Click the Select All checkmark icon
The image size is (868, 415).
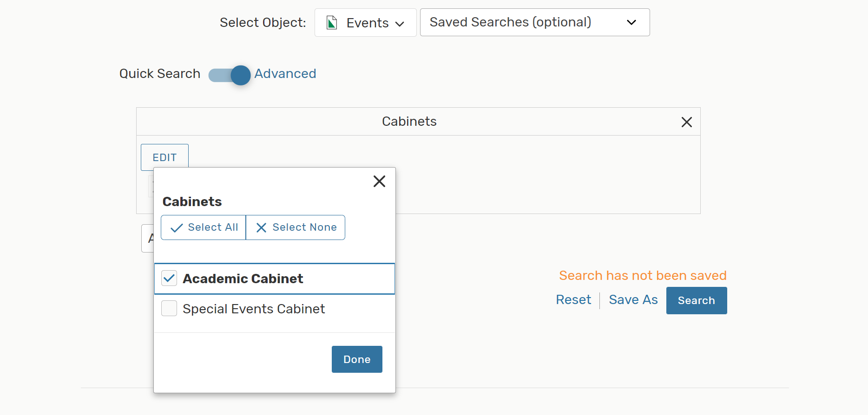pyautogui.click(x=177, y=228)
